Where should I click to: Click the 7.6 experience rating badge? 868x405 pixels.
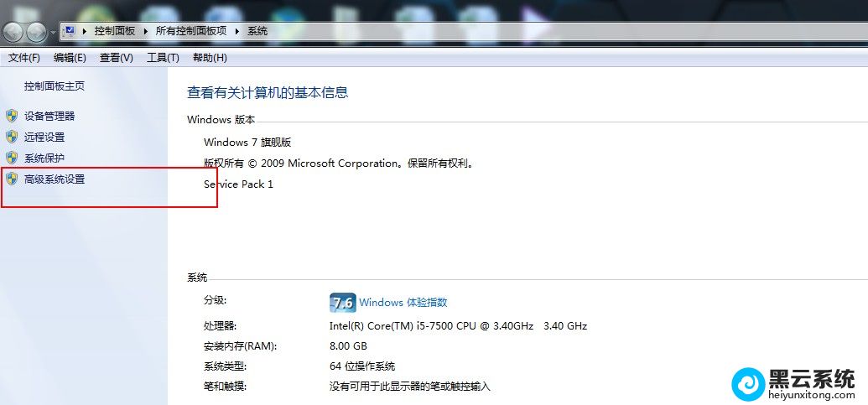pyautogui.click(x=343, y=303)
